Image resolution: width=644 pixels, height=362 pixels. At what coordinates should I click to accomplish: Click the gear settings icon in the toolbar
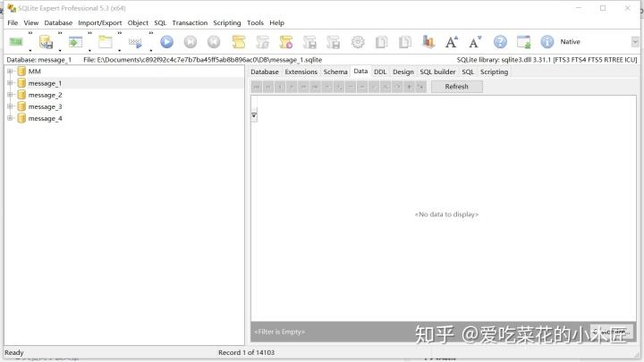point(358,42)
